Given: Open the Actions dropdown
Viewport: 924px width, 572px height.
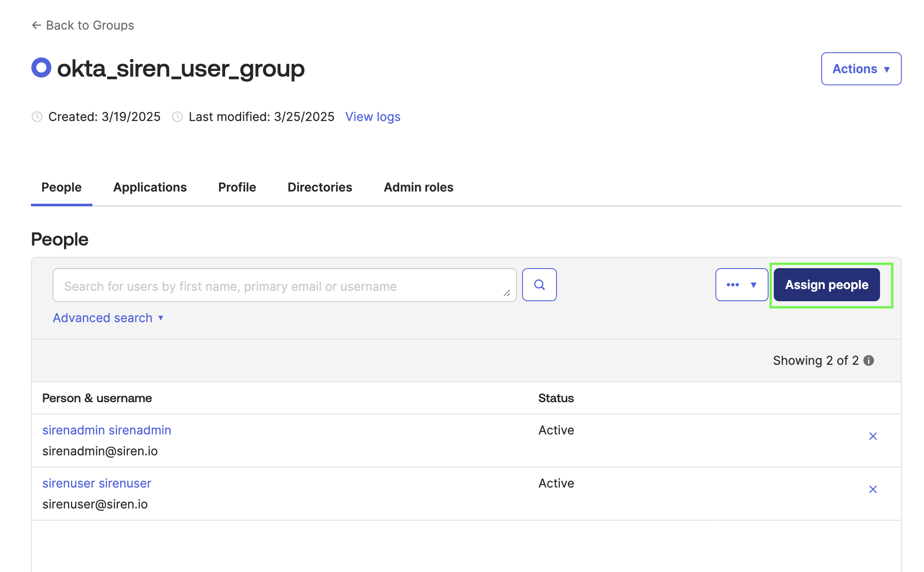Looking at the screenshot, I should 860,68.
